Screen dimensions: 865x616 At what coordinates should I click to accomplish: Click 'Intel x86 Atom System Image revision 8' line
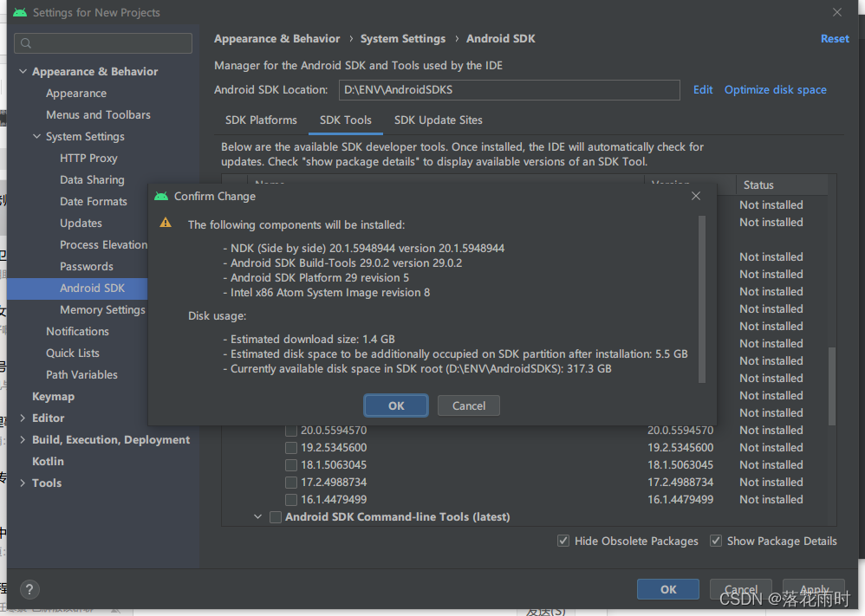330,293
